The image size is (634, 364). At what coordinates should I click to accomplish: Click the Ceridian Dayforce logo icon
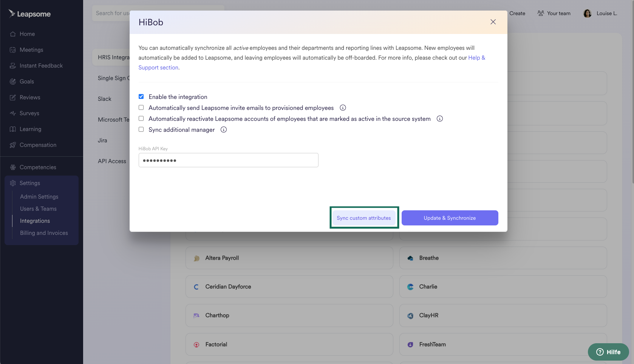196,287
